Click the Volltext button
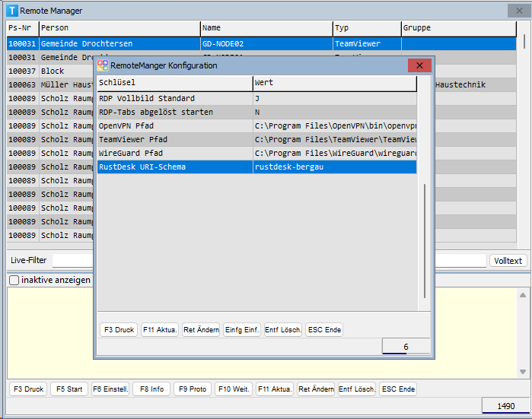The height and width of the screenshot is (419, 532). coord(508,261)
